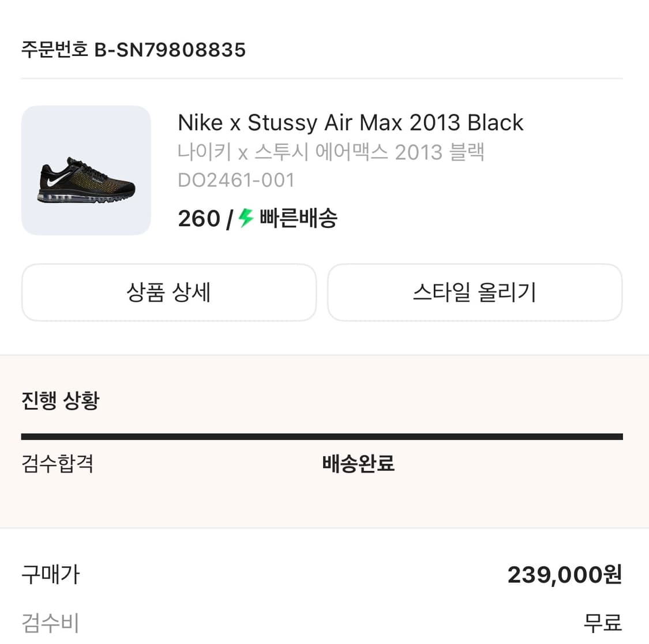Image resolution: width=649 pixels, height=644 pixels.
Task: Click the style code DO2461-001
Action: (236, 180)
